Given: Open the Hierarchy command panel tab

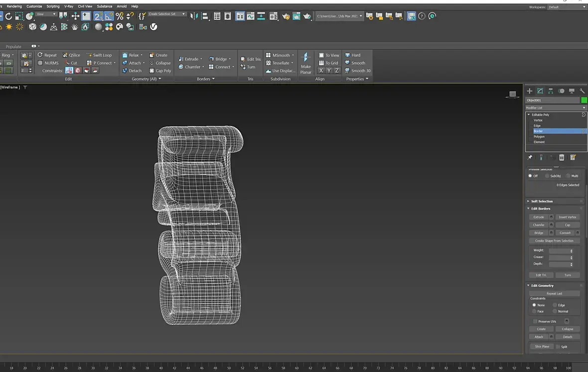Looking at the screenshot, I should pyautogui.click(x=551, y=91).
